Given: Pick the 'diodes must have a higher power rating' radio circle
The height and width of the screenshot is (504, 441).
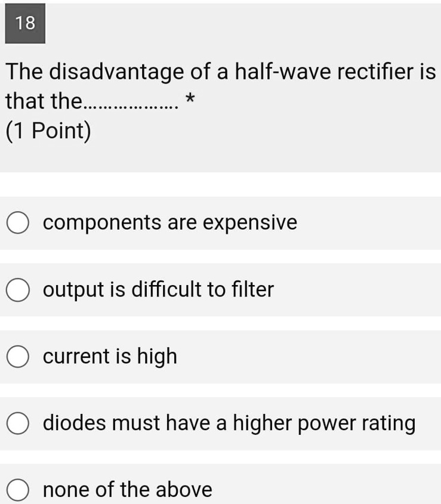Looking at the screenshot, I should pos(18,424).
